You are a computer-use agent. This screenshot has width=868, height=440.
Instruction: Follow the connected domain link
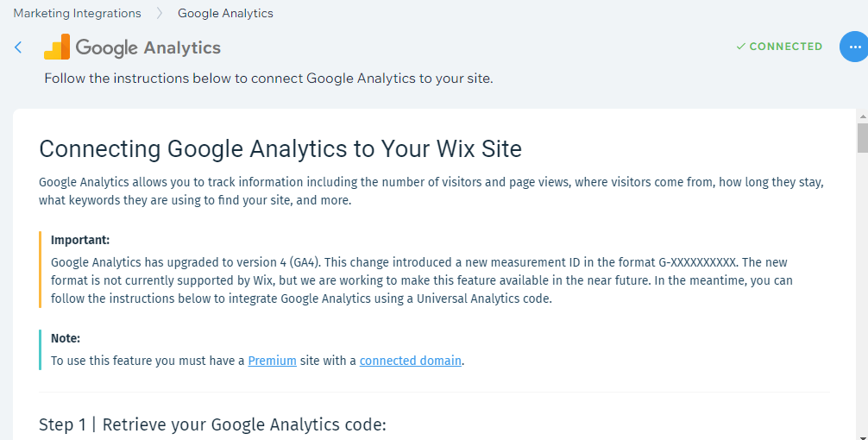pos(411,361)
